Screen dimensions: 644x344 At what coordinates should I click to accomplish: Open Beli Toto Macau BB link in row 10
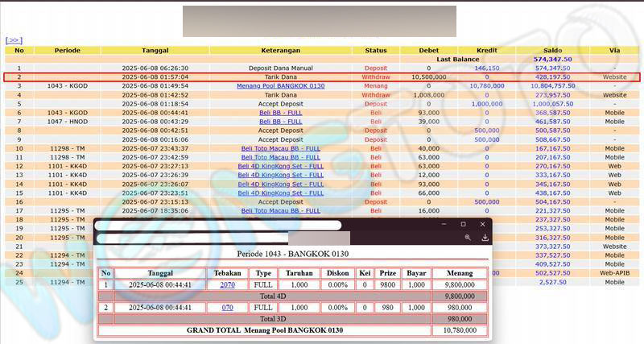(x=280, y=149)
